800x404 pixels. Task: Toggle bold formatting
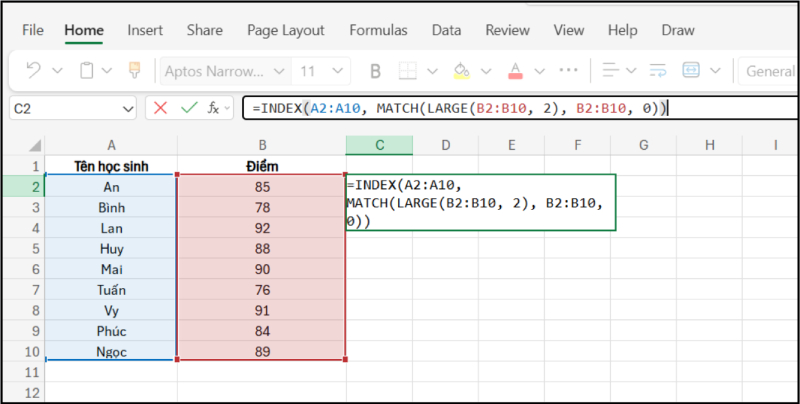click(x=376, y=71)
